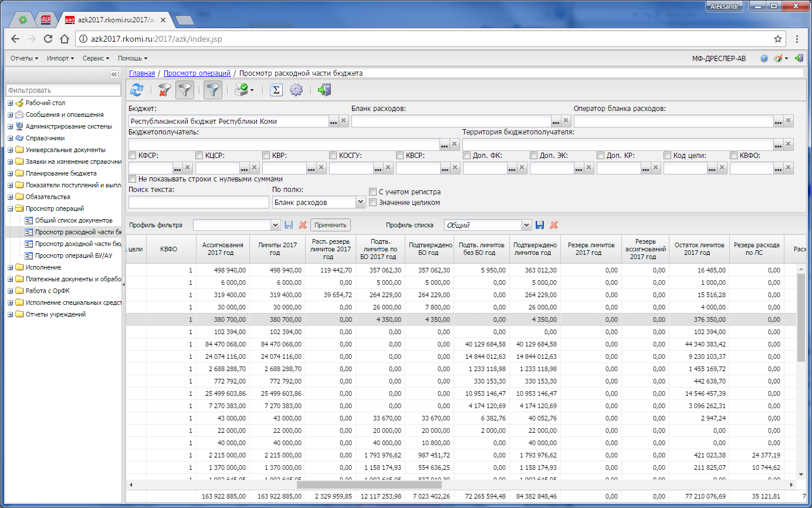Click the exit door icon in toolbar
The image size is (812, 508).
click(324, 90)
